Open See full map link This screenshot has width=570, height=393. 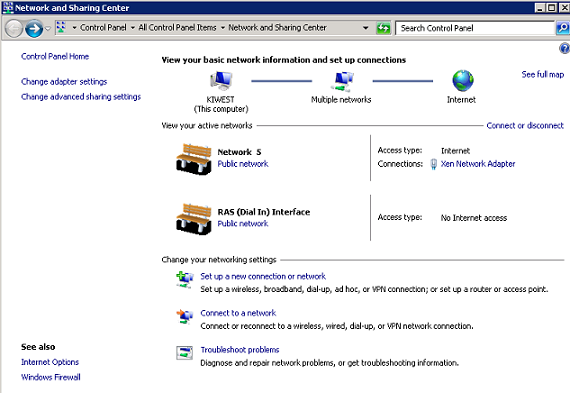tap(543, 75)
